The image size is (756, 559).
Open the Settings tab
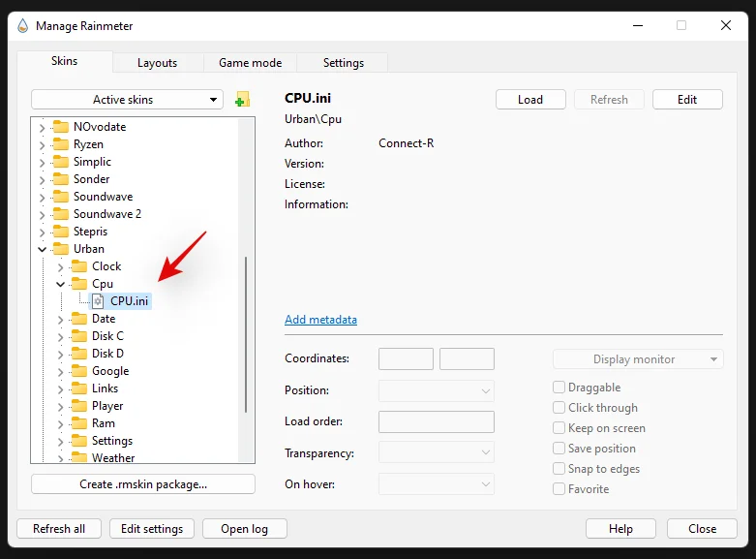(344, 63)
